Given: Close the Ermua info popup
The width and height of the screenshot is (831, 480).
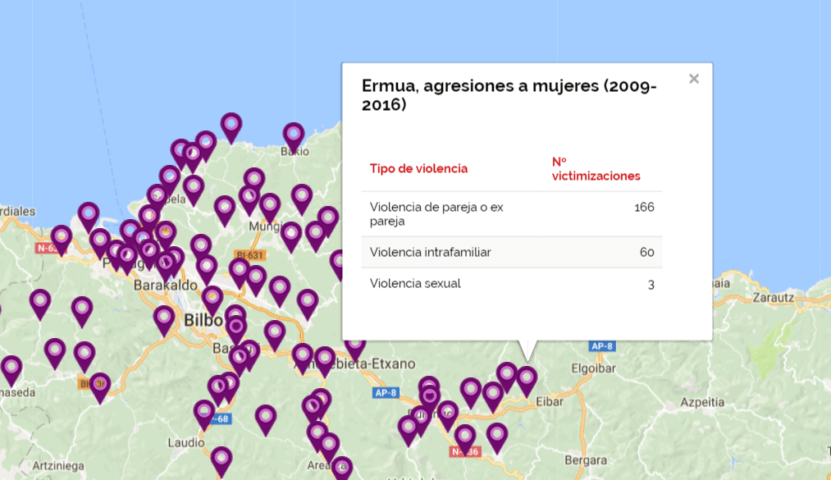Looking at the screenshot, I should pyautogui.click(x=693, y=79).
